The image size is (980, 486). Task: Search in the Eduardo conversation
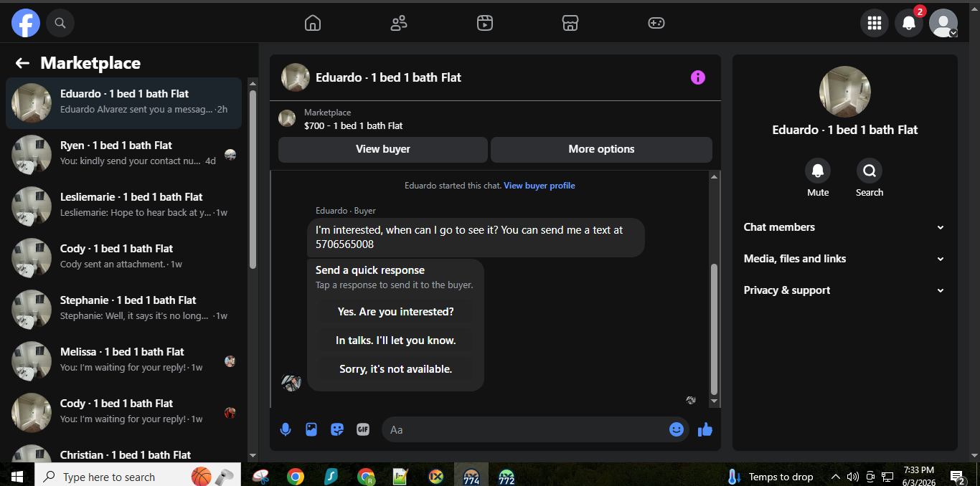(870, 171)
